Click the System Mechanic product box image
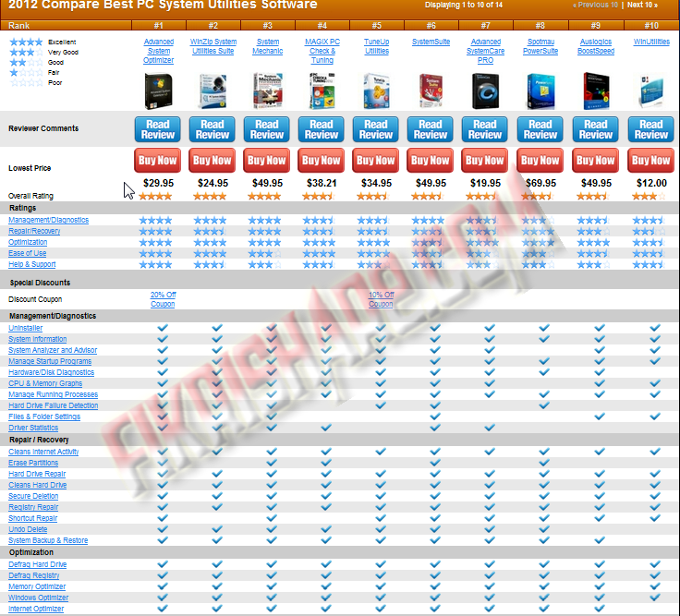The width and height of the screenshot is (680, 616). click(x=268, y=91)
